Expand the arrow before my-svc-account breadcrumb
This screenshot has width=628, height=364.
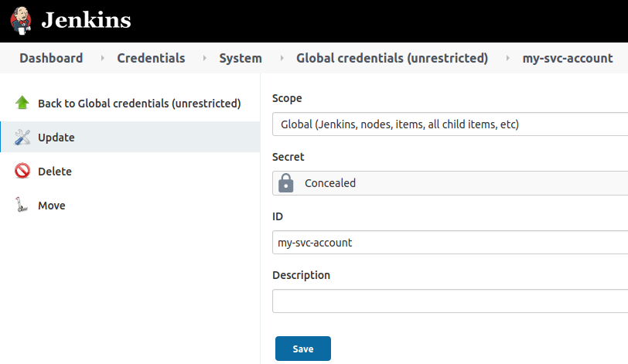tap(507, 58)
